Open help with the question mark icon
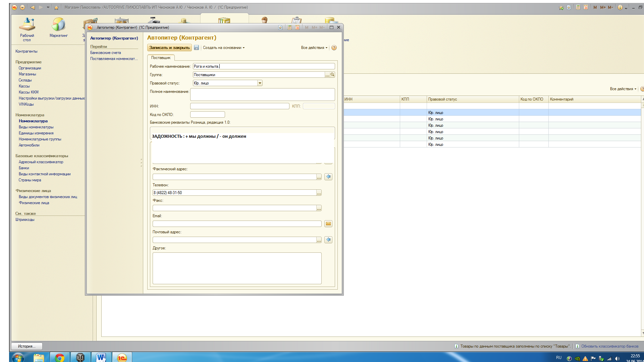The image size is (644, 362). point(334,48)
